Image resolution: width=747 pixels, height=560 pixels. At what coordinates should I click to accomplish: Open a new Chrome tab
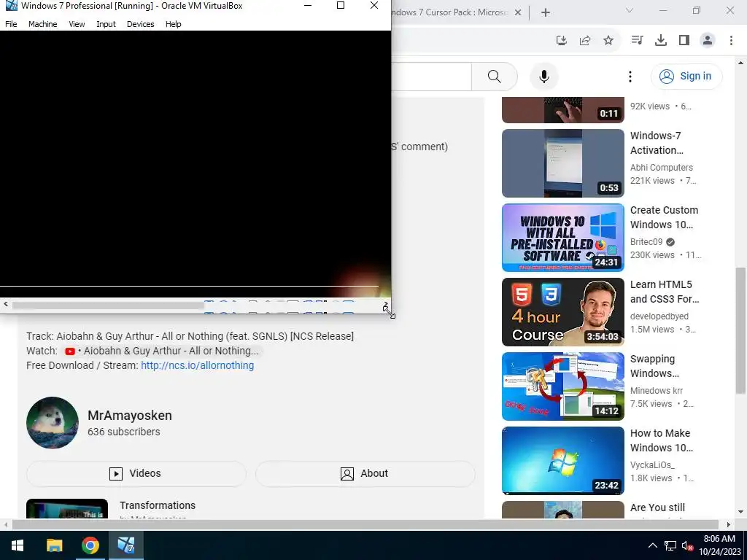[x=546, y=12]
